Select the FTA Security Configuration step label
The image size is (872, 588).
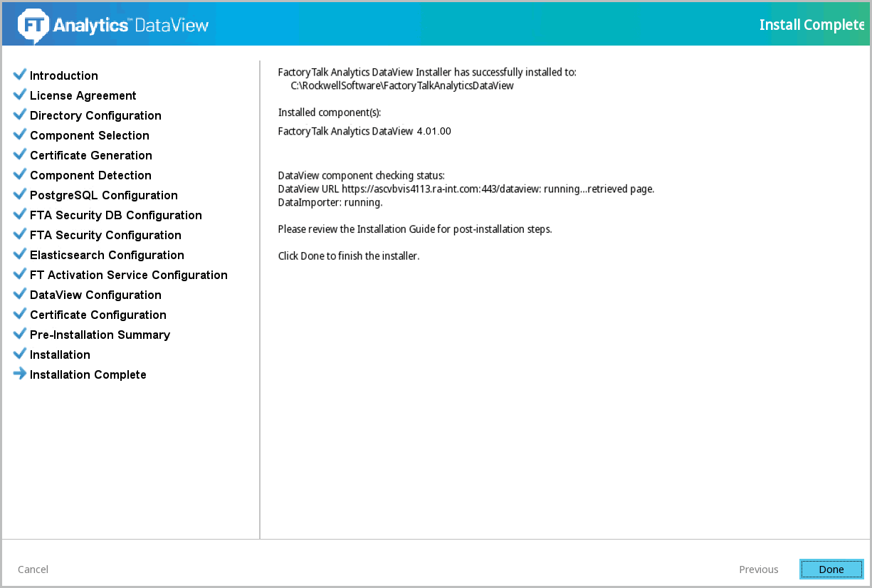(105, 235)
